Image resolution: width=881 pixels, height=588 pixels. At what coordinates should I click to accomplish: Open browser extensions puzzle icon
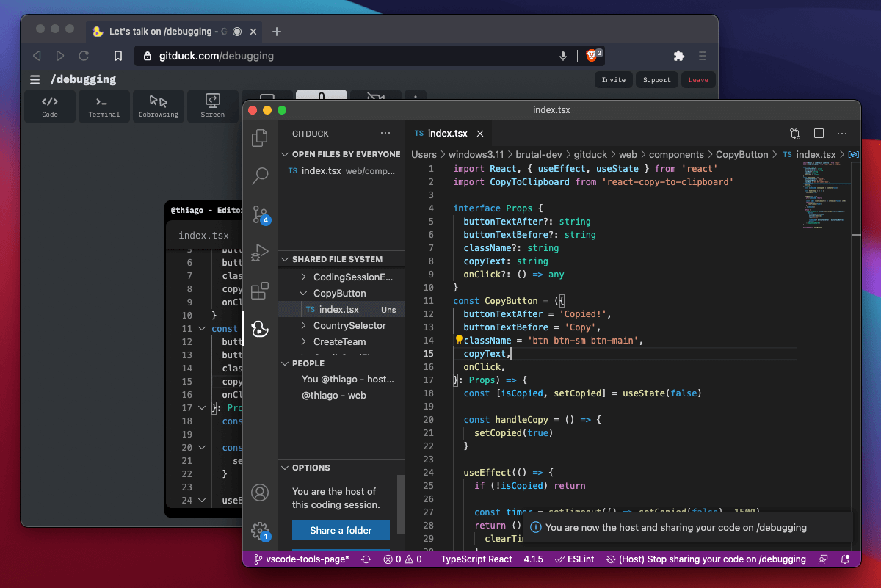coord(678,56)
